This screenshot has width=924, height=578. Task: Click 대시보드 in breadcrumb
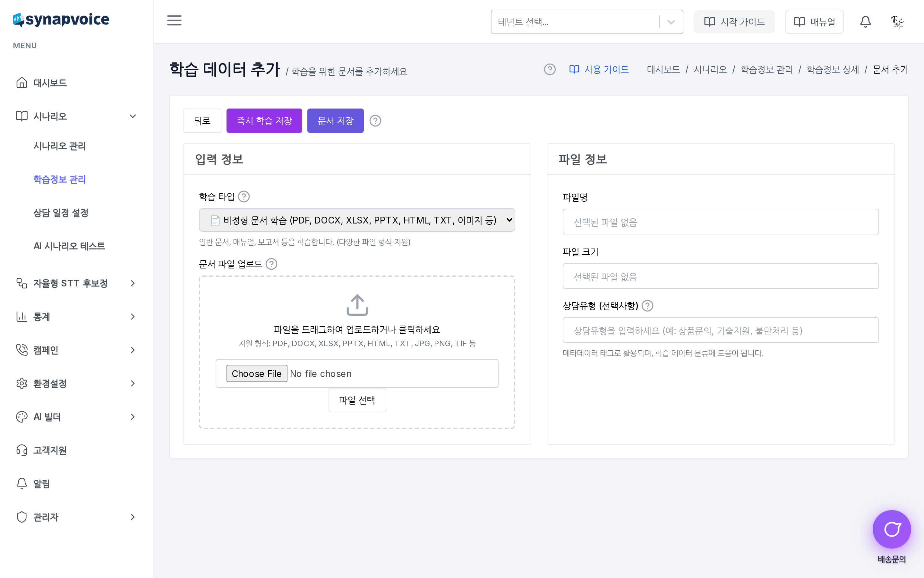point(663,70)
